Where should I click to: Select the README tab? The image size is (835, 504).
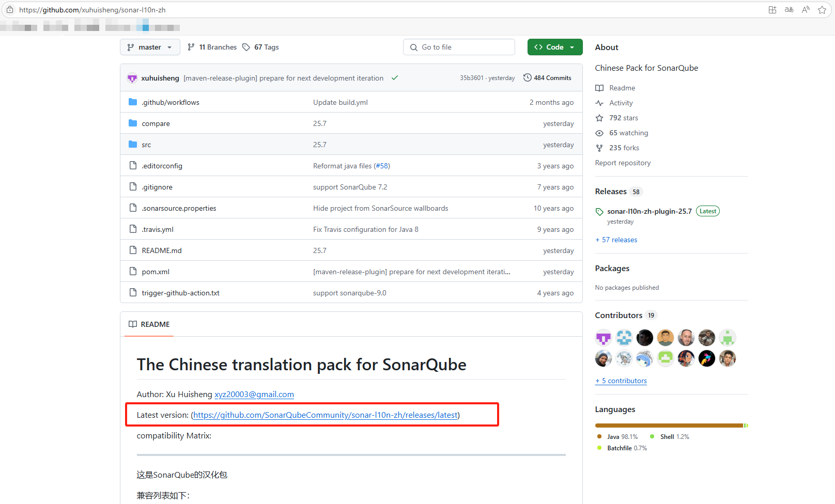(x=149, y=324)
